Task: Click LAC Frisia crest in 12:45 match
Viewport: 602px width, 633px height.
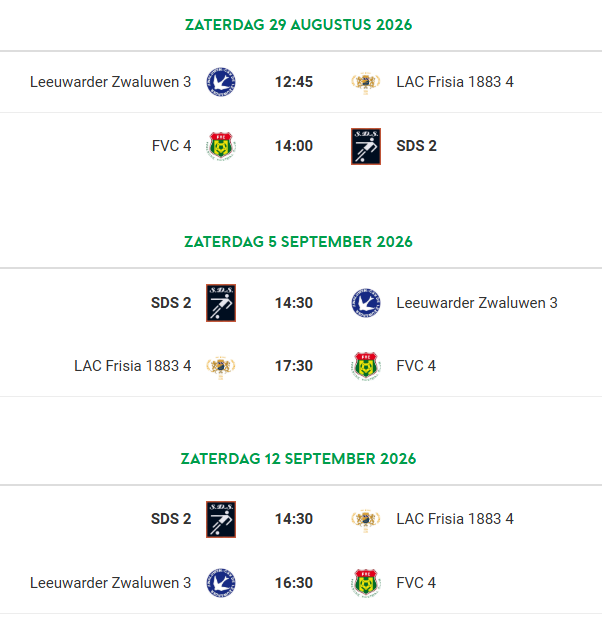Action: pyautogui.click(x=366, y=82)
